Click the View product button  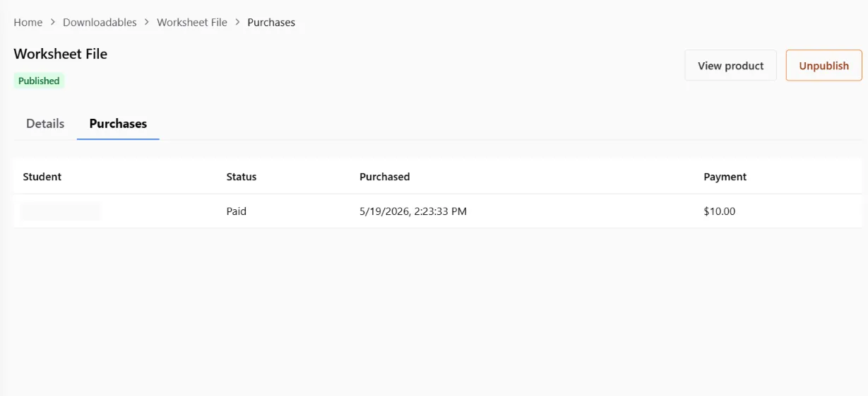click(730, 66)
